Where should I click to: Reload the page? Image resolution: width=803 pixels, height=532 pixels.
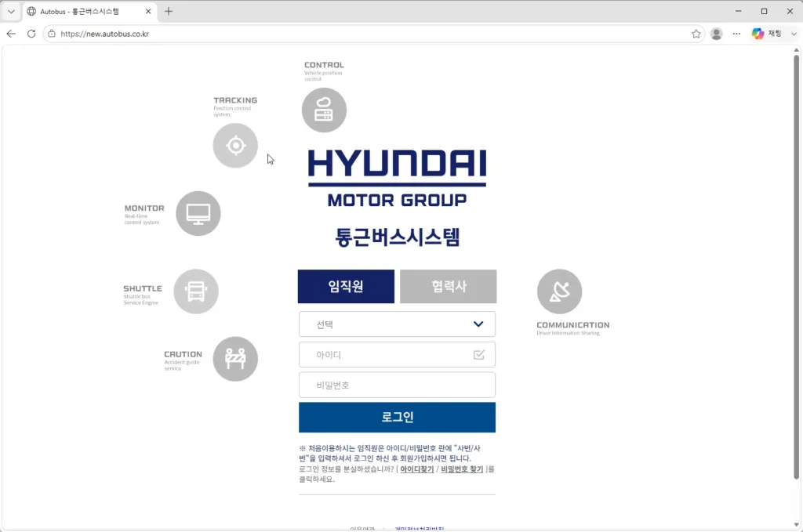tap(31, 34)
